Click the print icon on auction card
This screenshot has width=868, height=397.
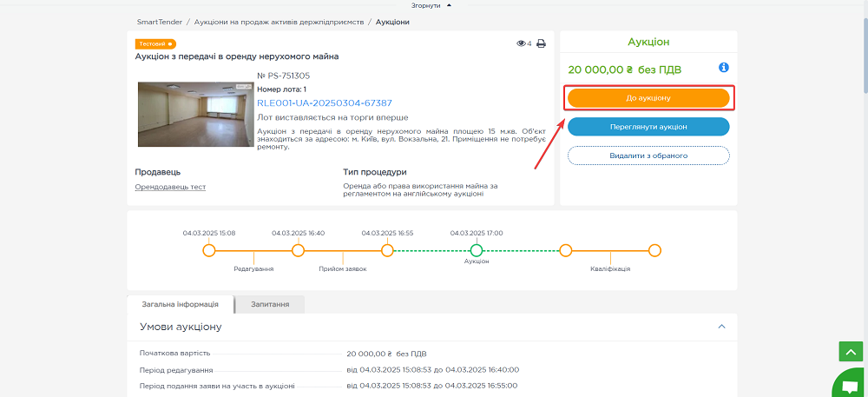click(541, 43)
